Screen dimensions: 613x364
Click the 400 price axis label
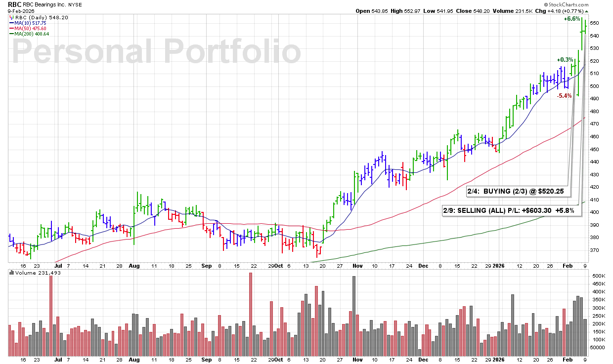coord(595,212)
